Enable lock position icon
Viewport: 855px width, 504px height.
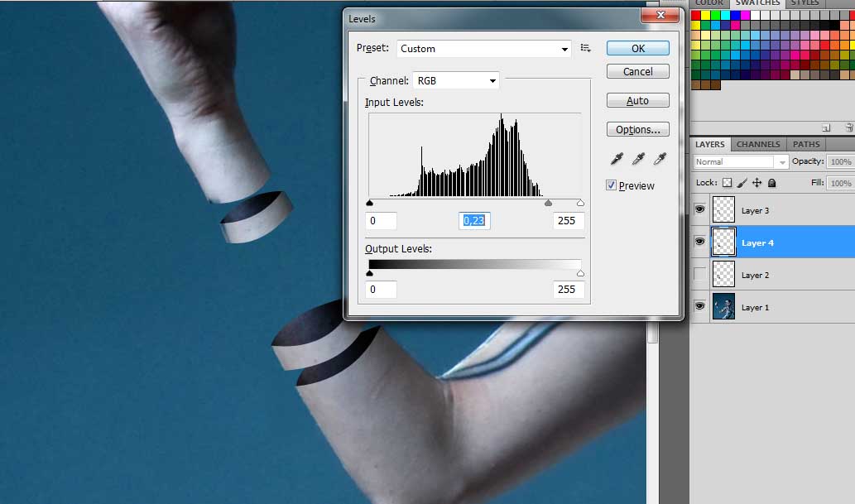pyautogui.click(x=757, y=183)
